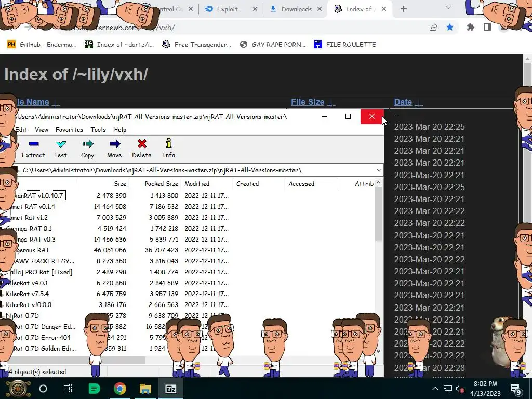This screenshot has height=399, width=532.
Task: Click scroll-down arrow of 7-Zip list
Action: coord(379,351)
